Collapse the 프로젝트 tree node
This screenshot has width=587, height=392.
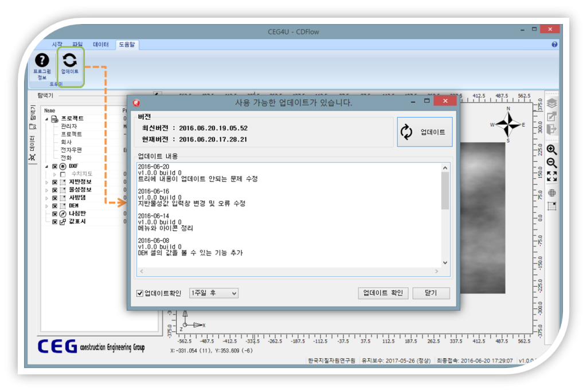pos(47,119)
